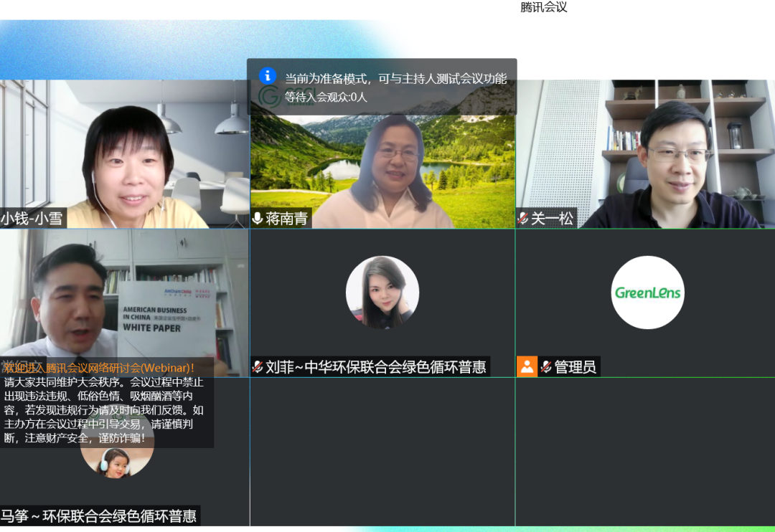Click the 小钱-小雪 name label
Screen dimensions: 775x532
(x=32, y=218)
